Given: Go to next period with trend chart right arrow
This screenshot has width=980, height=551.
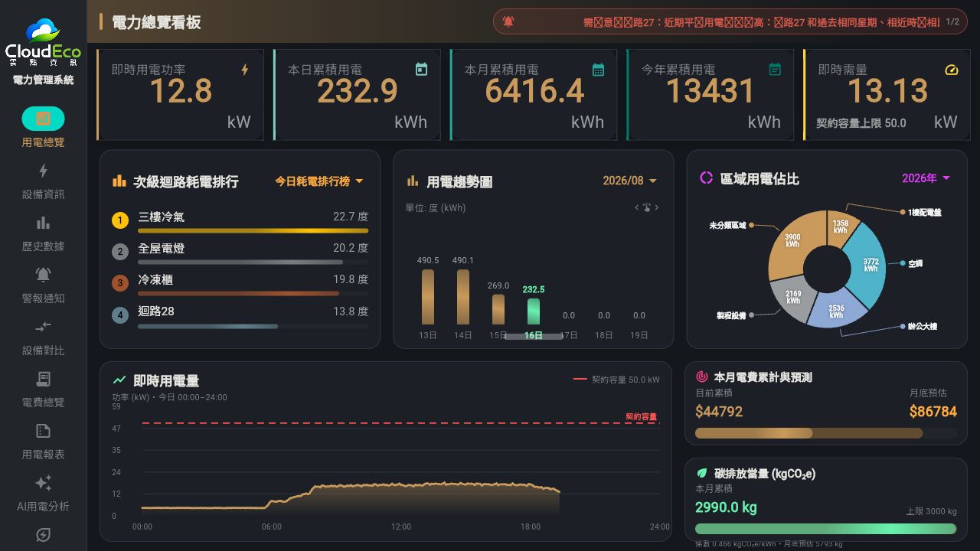Looking at the screenshot, I should 656,207.
